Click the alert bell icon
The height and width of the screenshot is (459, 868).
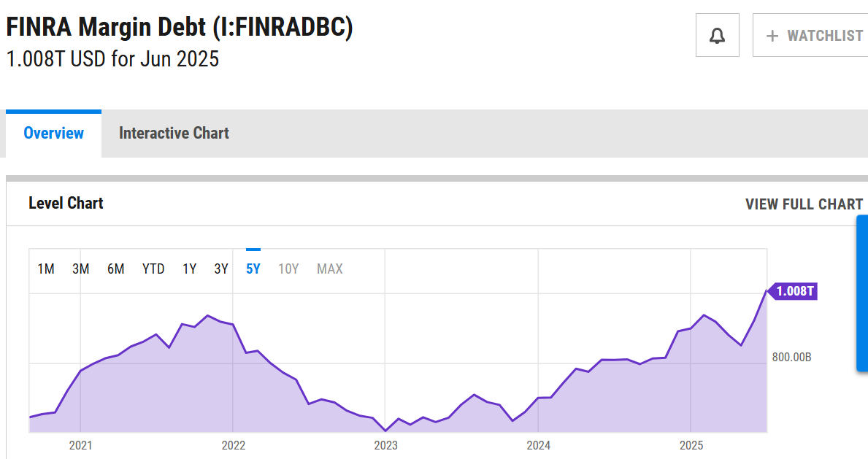coord(718,36)
